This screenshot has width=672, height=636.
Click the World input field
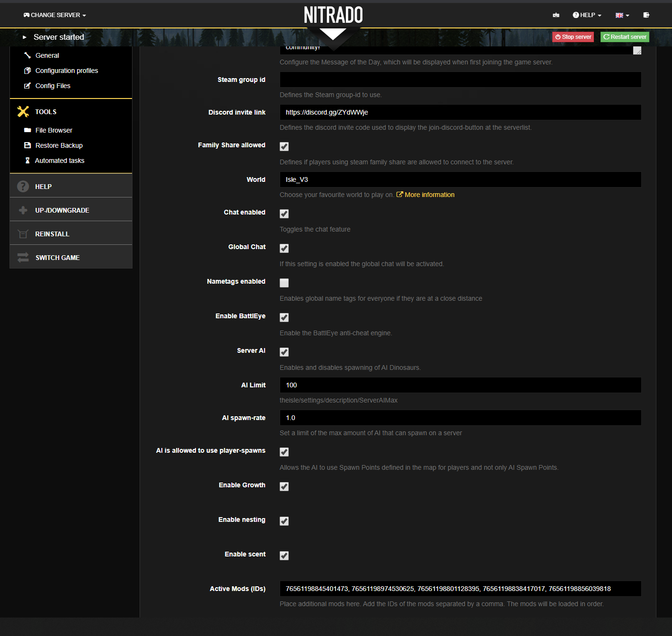click(460, 179)
